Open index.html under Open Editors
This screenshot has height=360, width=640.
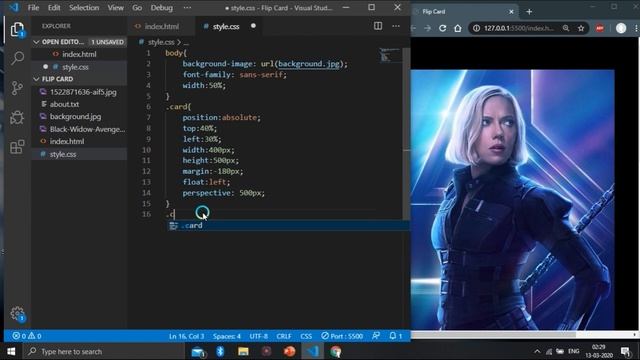tap(80, 54)
